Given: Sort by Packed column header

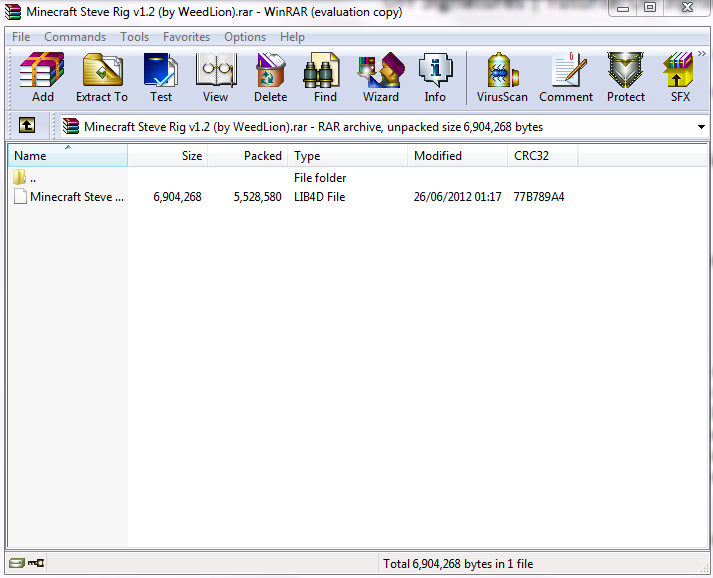Looking at the screenshot, I should pos(248,156).
